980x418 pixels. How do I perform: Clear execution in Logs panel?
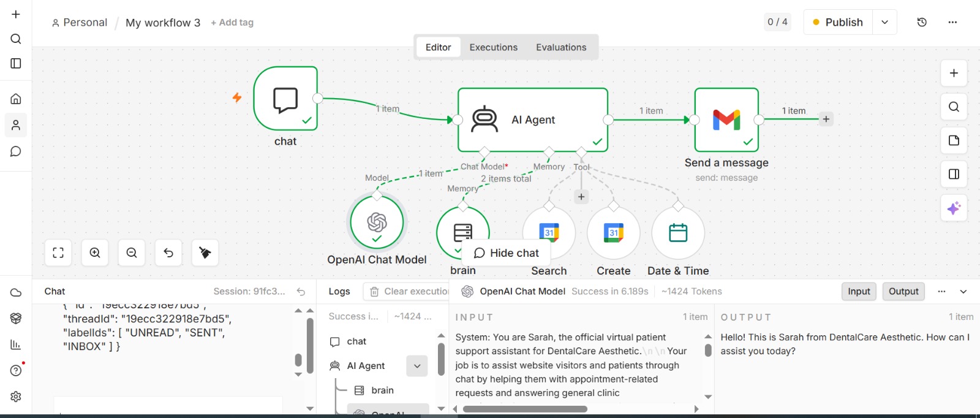[407, 292]
